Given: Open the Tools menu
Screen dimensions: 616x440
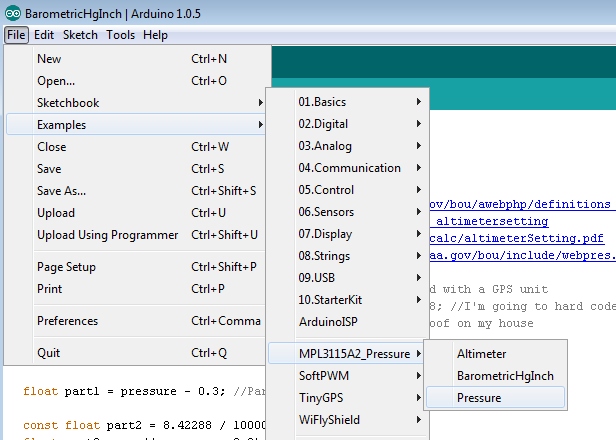Looking at the screenshot, I should (x=120, y=35).
